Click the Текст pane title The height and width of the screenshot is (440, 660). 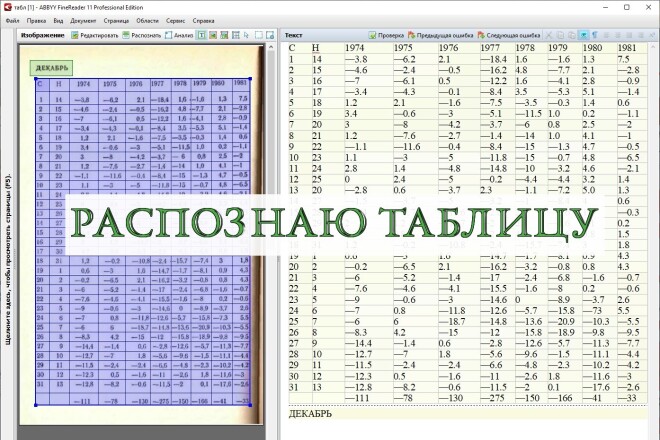tap(293, 35)
